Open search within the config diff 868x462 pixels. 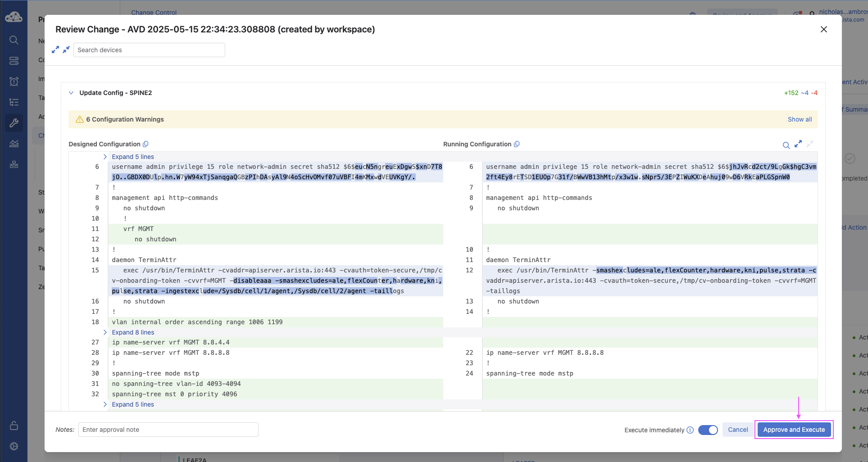pyautogui.click(x=786, y=145)
